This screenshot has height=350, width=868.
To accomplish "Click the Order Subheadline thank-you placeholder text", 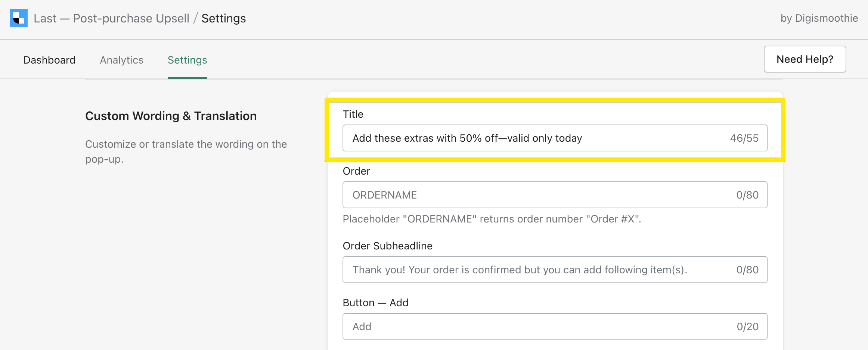I will click(x=520, y=270).
